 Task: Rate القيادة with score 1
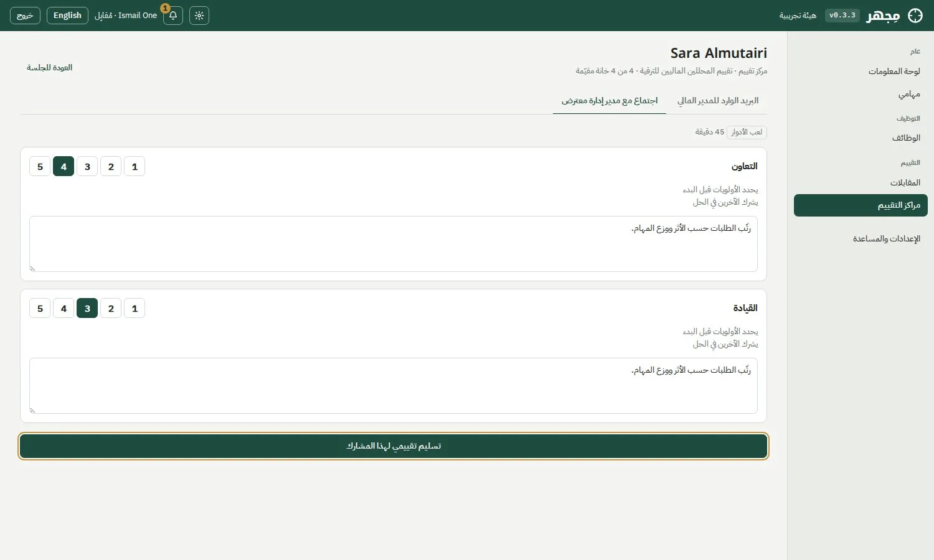point(134,309)
